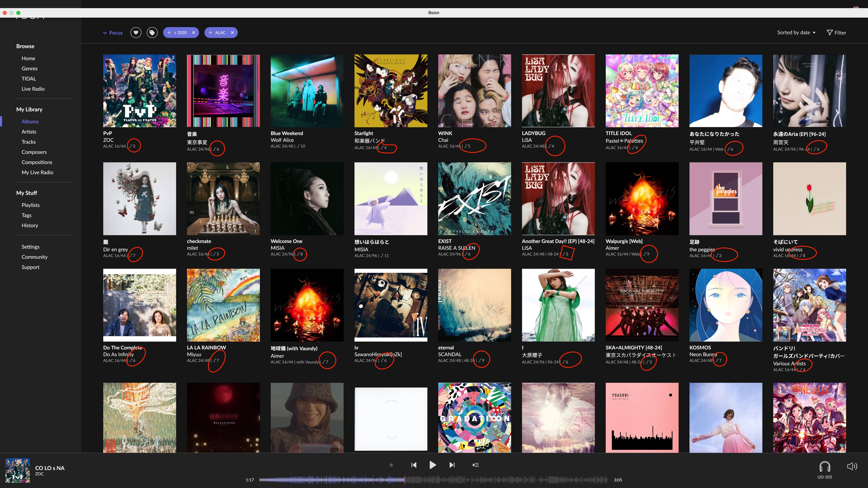Remove the ≥ 2020 focus filter
The width and height of the screenshot is (868, 488).
pyautogui.click(x=193, y=33)
